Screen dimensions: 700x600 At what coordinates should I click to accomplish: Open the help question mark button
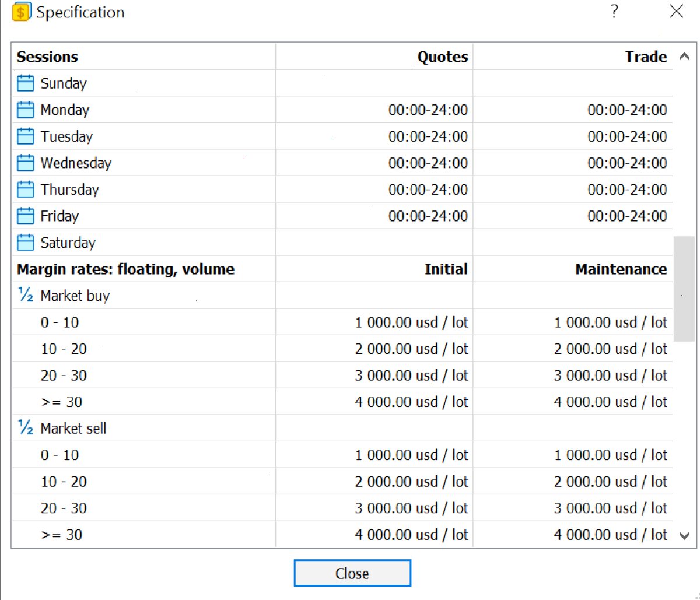(x=614, y=11)
